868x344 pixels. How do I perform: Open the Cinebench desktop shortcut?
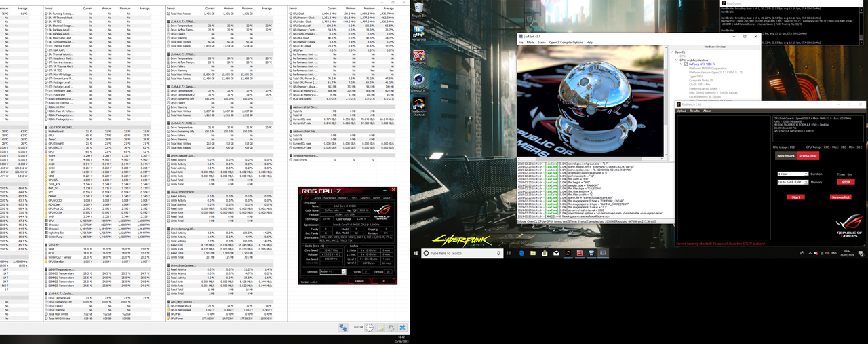click(419, 83)
